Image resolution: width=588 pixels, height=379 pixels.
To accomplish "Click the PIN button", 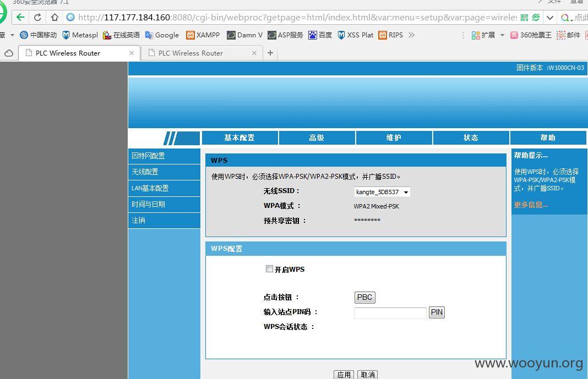I will tap(437, 312).
